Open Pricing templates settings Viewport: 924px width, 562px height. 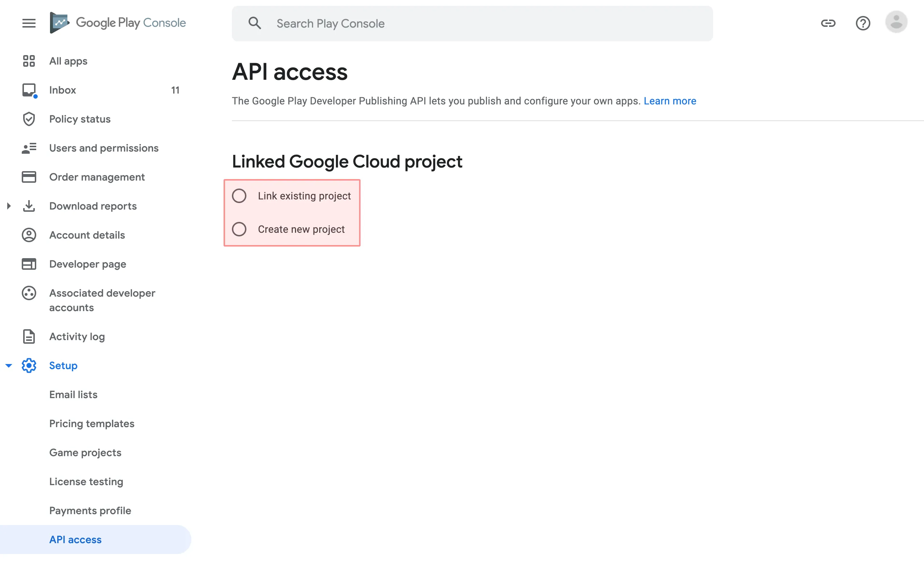coord(92,423)
